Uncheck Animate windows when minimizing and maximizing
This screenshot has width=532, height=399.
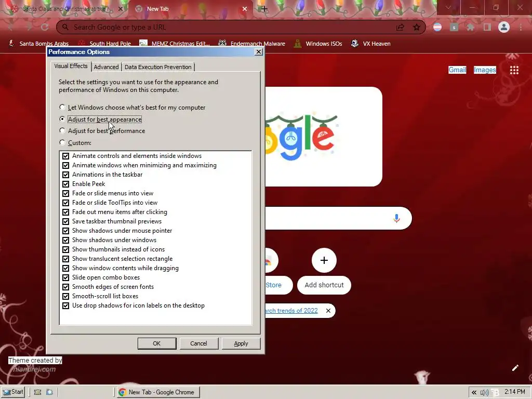(x=66, y=165)
